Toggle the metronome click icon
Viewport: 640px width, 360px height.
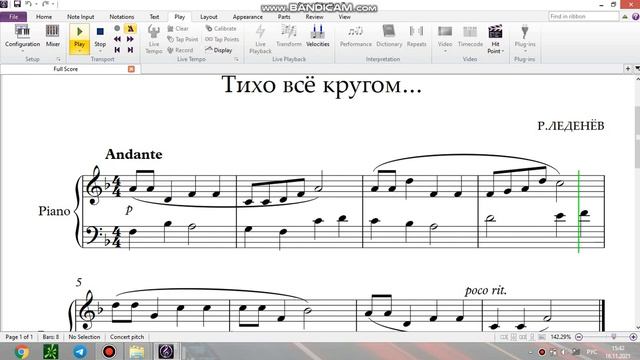pyautogui.click(x=130, y=28)
